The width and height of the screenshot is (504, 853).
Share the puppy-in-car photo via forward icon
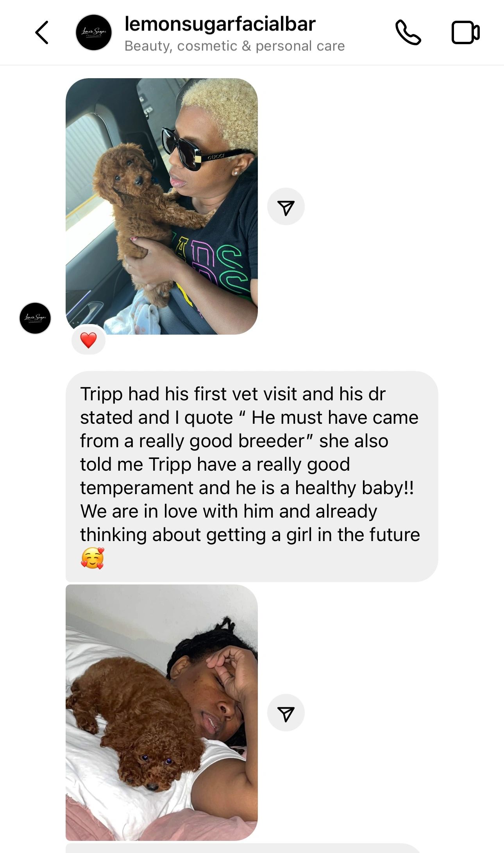(286, 206)
